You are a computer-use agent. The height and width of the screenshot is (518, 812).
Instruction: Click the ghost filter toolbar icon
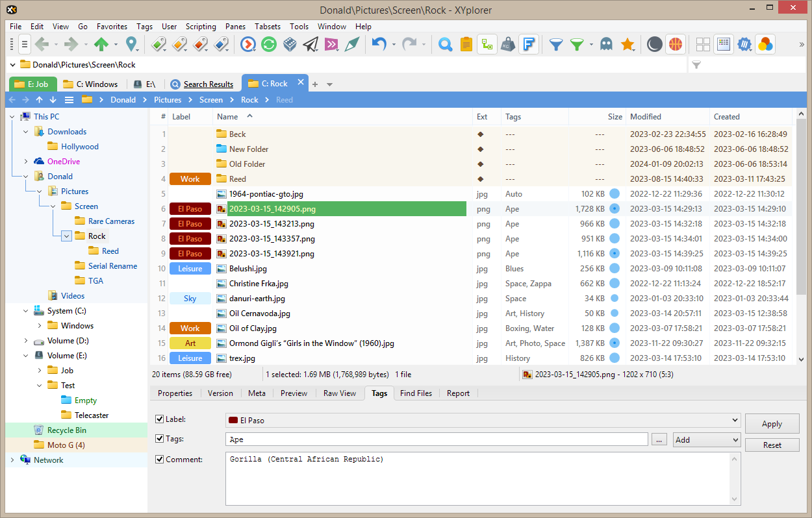point(606,44)
